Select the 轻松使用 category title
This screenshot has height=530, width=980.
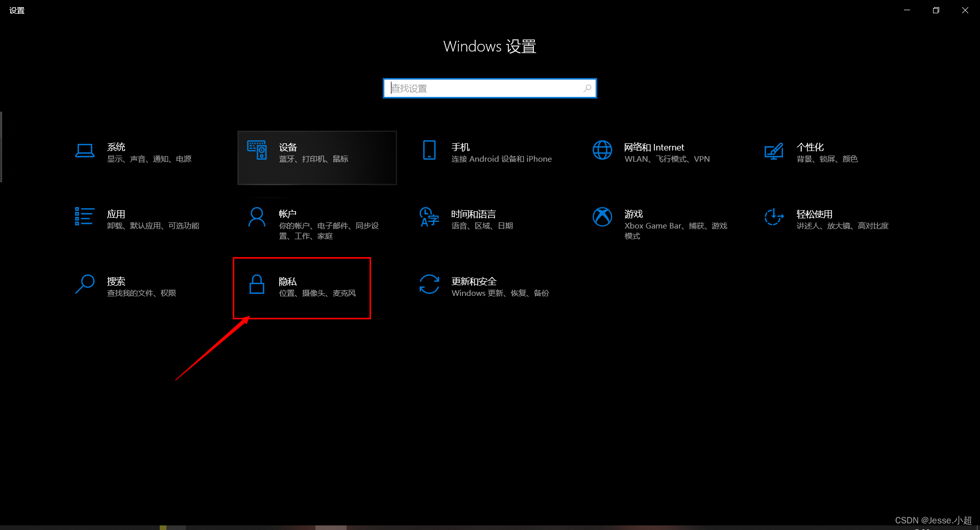[x=815, y=214]
